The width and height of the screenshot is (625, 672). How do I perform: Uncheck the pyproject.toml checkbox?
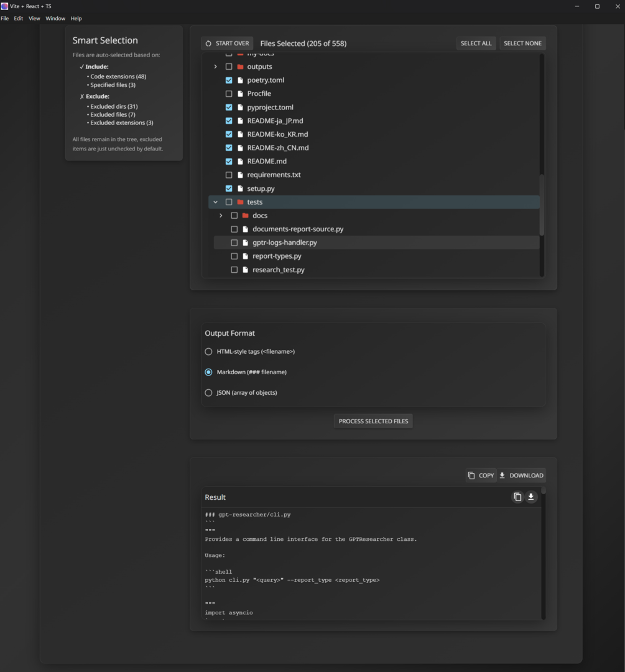click(229, 107)
